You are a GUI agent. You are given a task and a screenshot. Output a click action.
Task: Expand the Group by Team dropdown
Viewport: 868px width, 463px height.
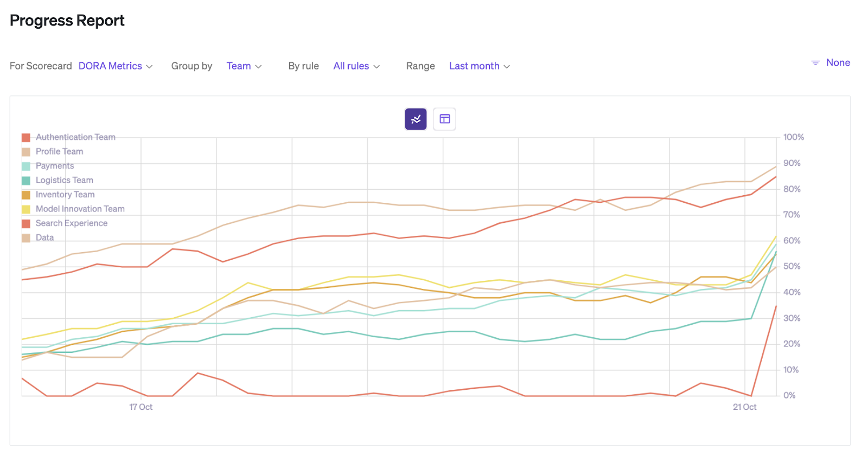[x=244, y=66]
